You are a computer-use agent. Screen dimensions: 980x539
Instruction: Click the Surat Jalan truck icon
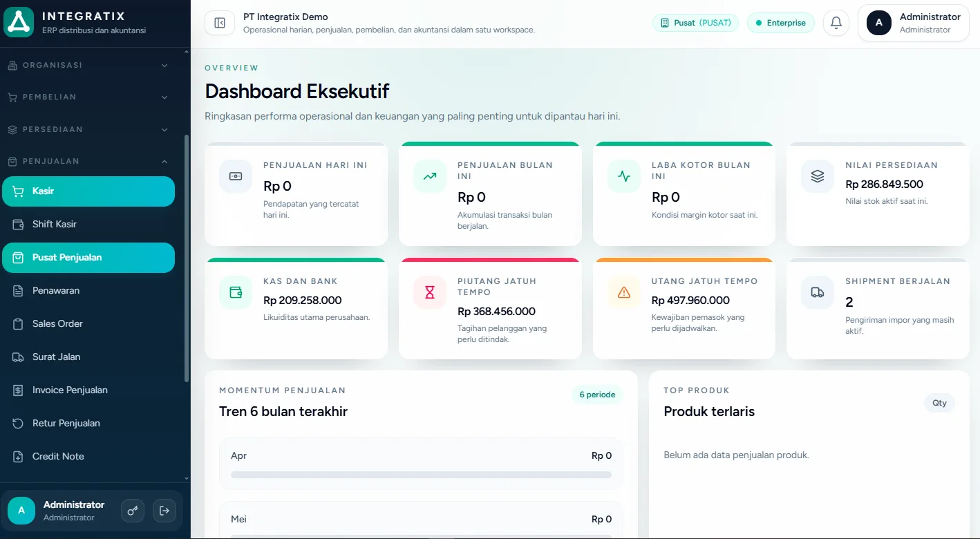click(19, 357)
